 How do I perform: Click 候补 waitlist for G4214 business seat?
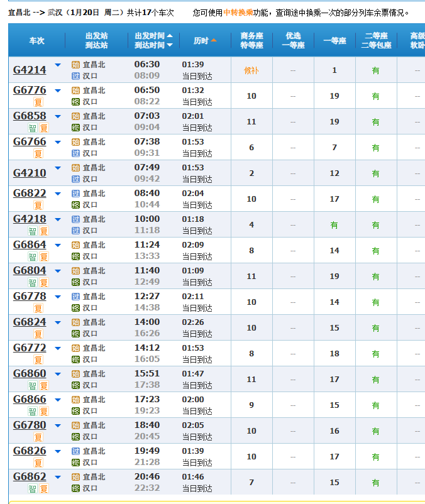coord(251,70)
